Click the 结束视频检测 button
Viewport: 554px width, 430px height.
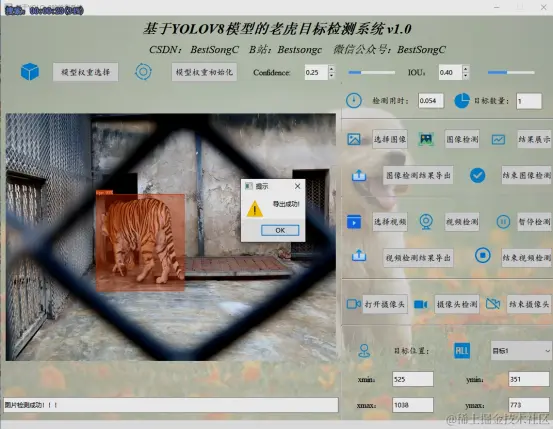tap(526, 258)
